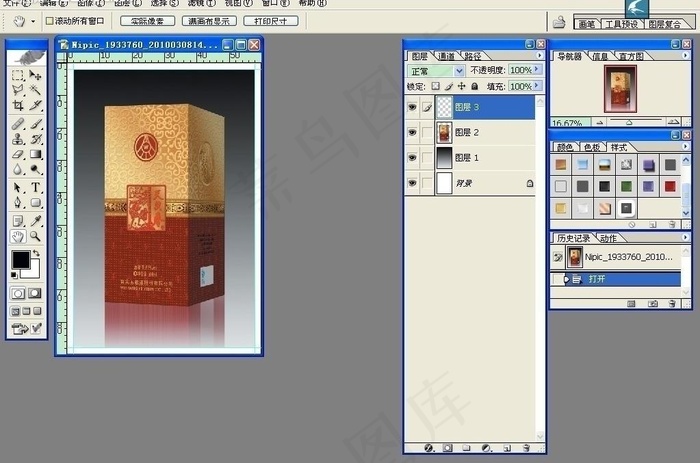Viewport: 700px width, 463px height.
Task: Select the Eraser tool
Action: click(18, 154)
